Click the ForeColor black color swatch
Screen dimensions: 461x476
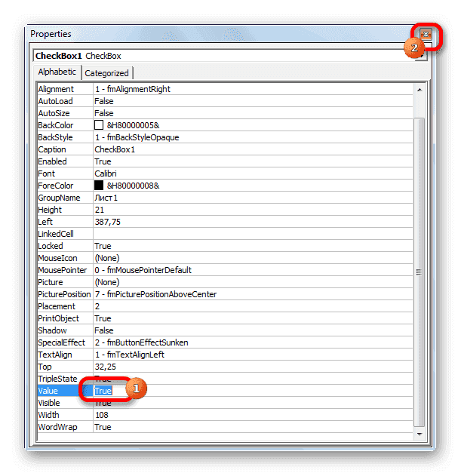coord(99,186)
